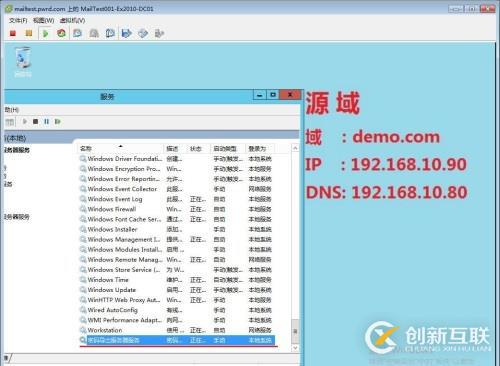Viewport: 500px width, 366px height.
Task: Click 自动 startup cell of Windows Event Log row
Action: point(219,199)
